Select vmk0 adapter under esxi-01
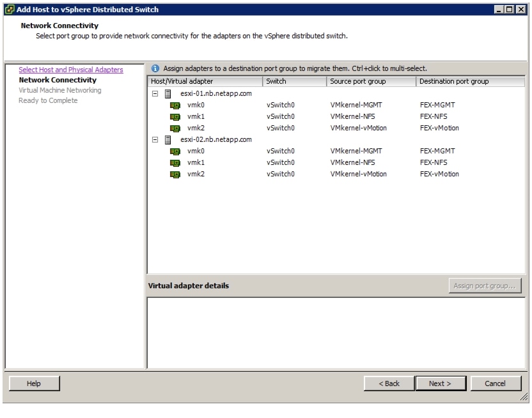Screen dimensions: 532x418 (196, 105)
